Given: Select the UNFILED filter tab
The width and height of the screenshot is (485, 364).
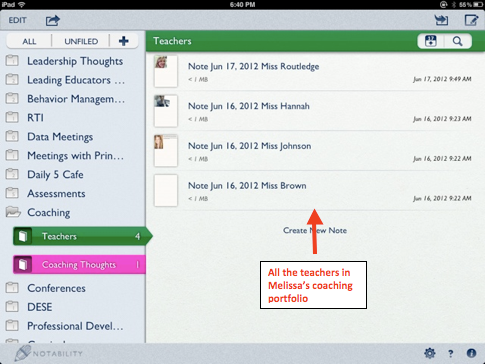Looking at the screenshot, I should click(x=81, y=41).
